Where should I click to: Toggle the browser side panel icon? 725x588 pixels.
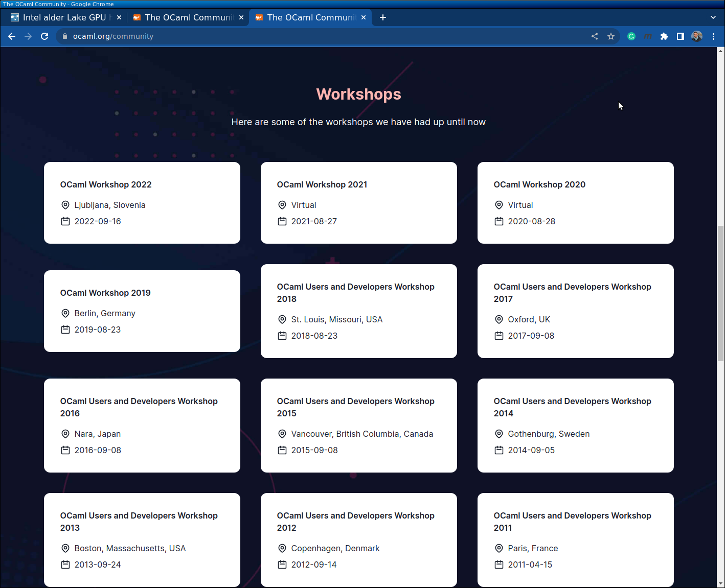pyautogui.click(x=681, y=36)
